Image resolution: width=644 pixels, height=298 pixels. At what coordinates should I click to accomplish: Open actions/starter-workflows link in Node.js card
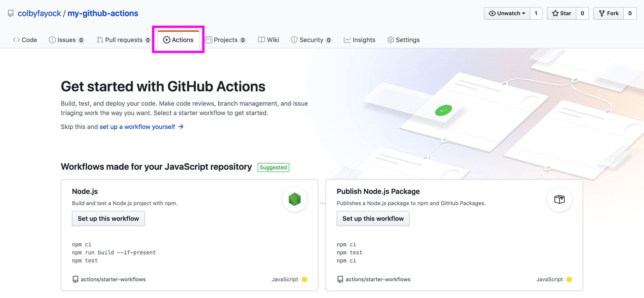pyautogui.click(x=113, y=279)
